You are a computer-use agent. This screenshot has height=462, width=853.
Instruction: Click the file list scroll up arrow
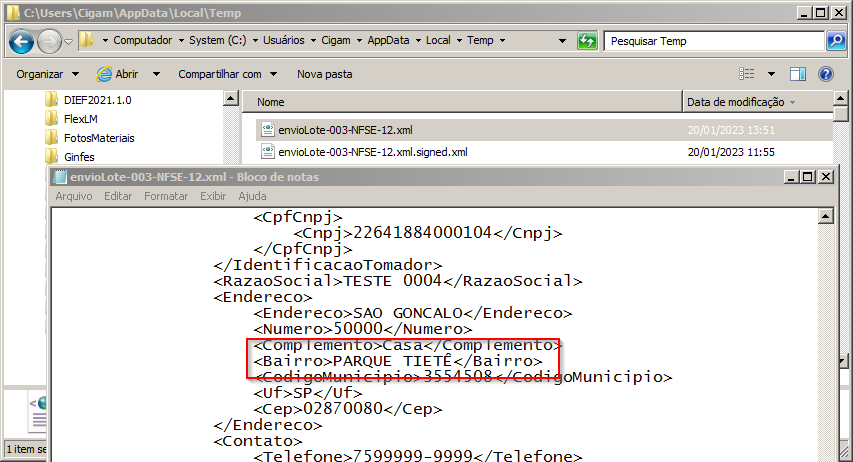[840, 98]
